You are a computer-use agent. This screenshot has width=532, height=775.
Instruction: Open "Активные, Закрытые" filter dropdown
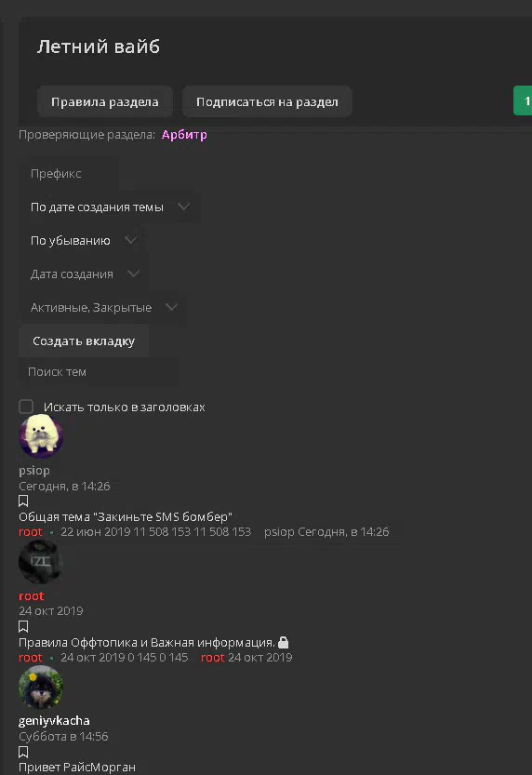tap(102, 307)
